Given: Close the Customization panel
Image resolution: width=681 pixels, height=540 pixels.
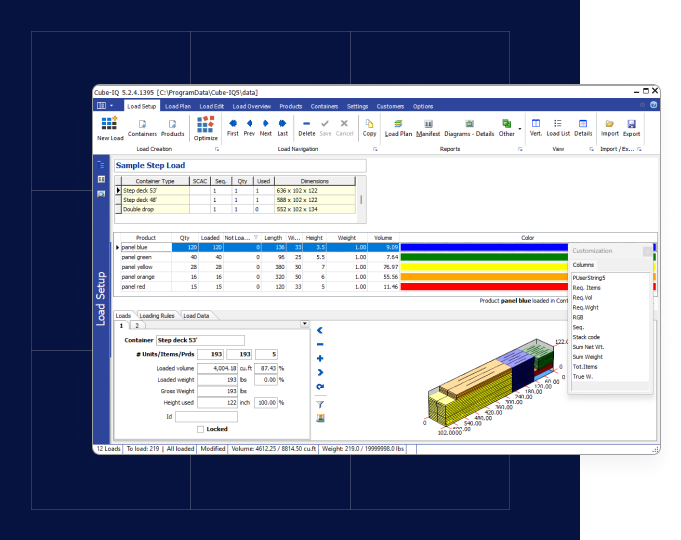Looking at the screenshot, I should coord(647,251).
